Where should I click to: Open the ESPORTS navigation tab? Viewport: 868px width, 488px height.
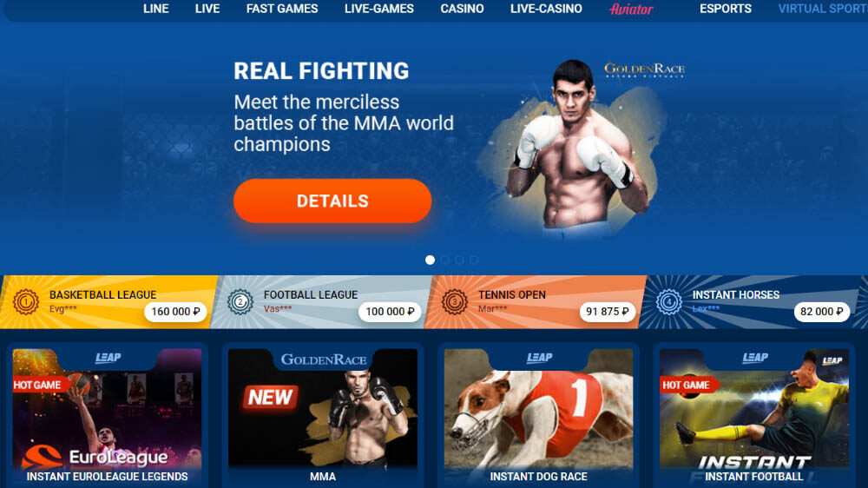pos(725,9)
